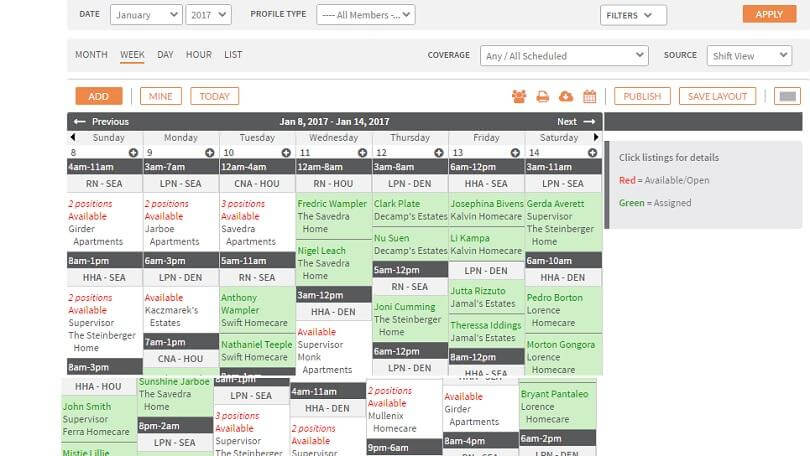Go to Next week arrow
This screenshot has height=456, width=810.
click(x=589, y=121)
